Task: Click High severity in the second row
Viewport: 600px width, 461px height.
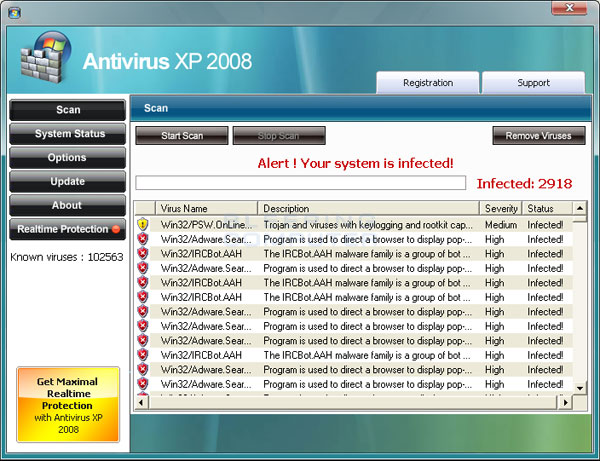Action: pos(494,239)
